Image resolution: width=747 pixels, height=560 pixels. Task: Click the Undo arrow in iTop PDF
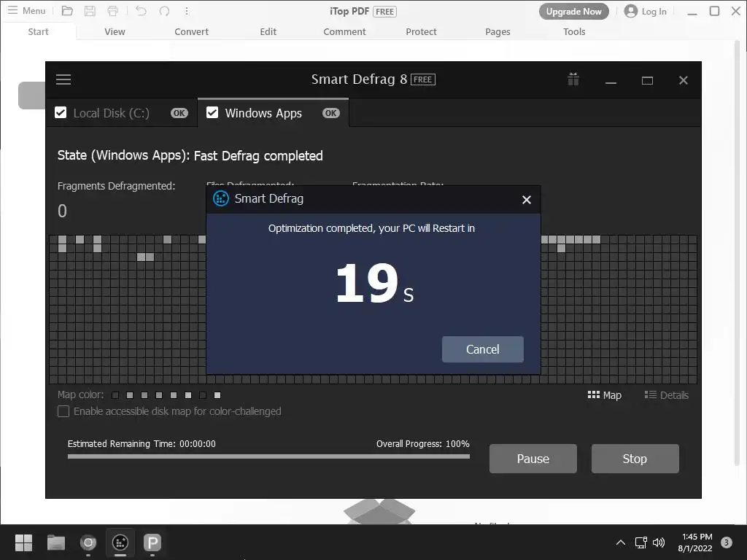pyautogui.click(x=141, y=10)
